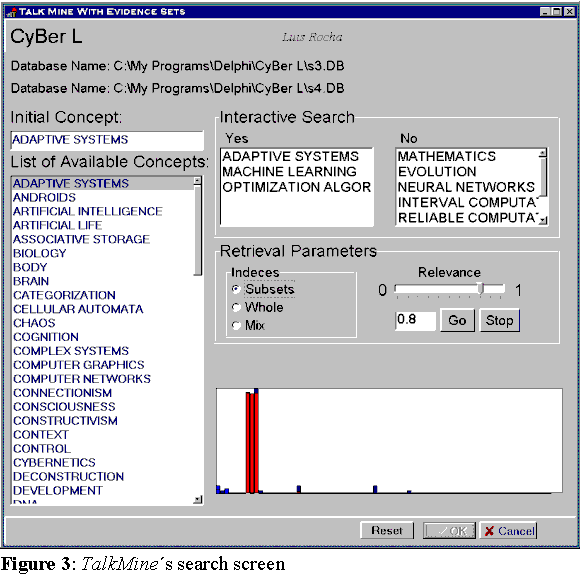The width and height of the screenshot is (580, 575).
Task: Click the up arrow of the No list scrollbar
Action: point(543,153)
